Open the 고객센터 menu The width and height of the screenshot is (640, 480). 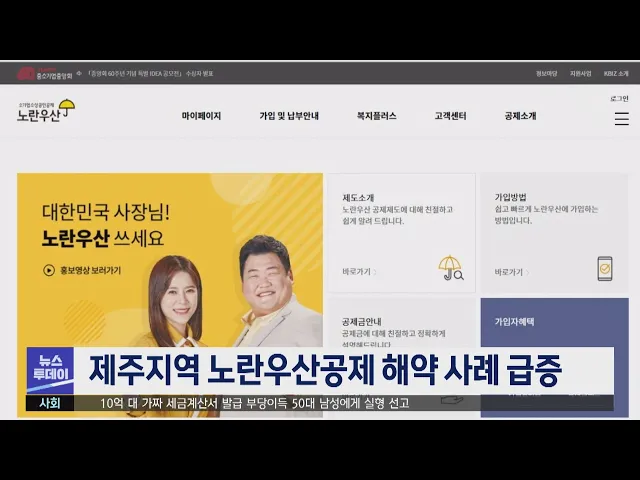pyautogui.click(x=450, y=116)
